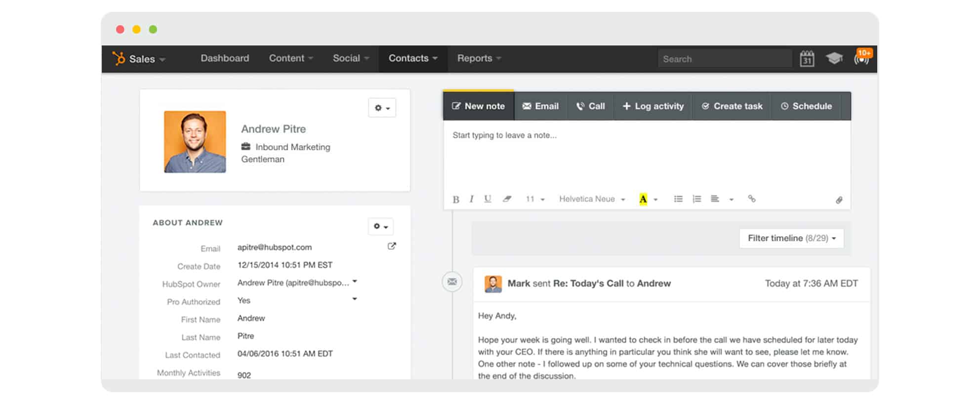980x405 pixels.
Task: Open the HubSpot Owner dropdown
Action: (354, 282)
